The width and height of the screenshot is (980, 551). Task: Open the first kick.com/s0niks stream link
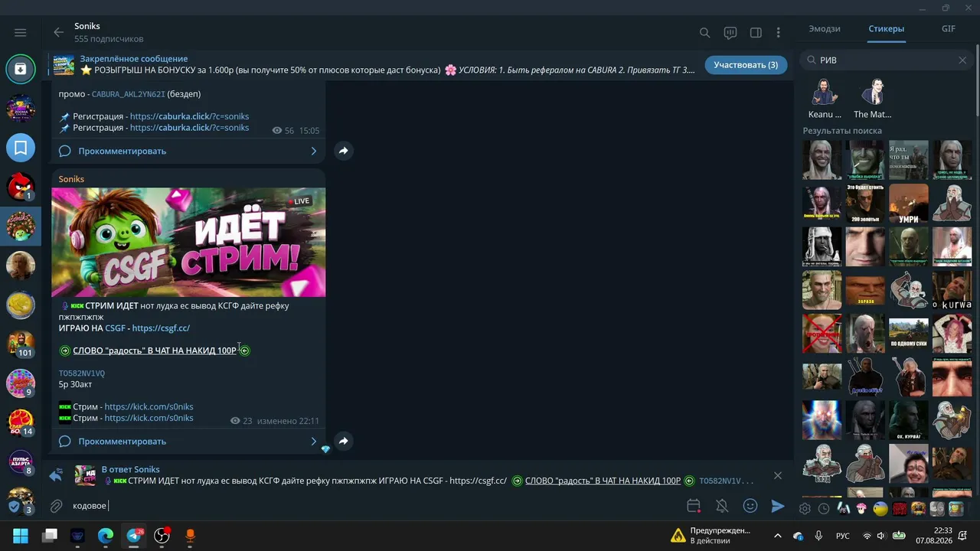(x=149, y=406)
